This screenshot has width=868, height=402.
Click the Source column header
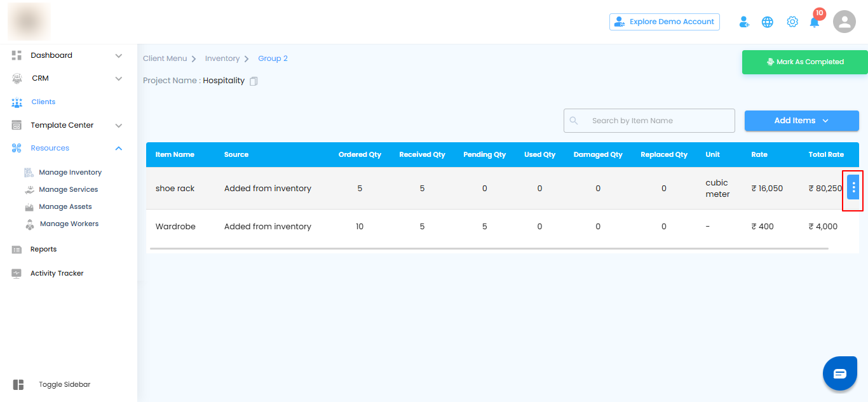point(236,154)
